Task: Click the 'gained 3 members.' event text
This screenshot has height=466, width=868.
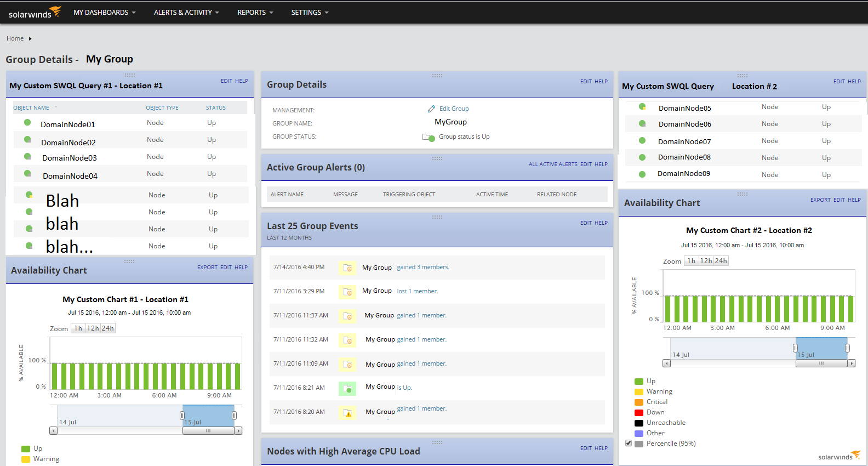Action: click(x=423, y=268)
